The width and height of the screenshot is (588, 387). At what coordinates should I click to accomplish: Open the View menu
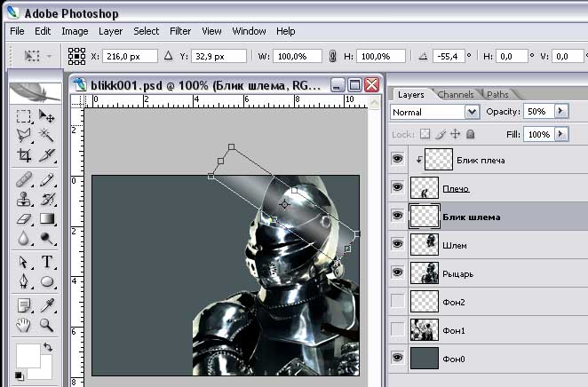tap(211, 31)
